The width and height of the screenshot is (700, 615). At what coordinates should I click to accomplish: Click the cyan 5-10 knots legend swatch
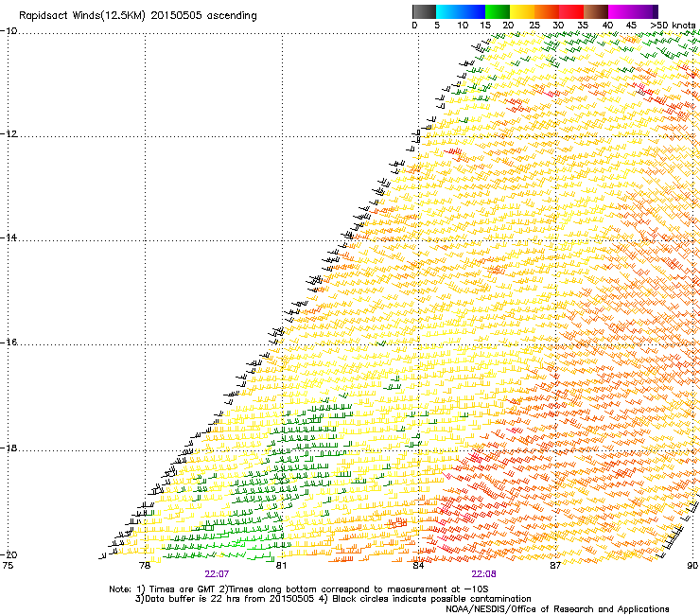[448, 11]
